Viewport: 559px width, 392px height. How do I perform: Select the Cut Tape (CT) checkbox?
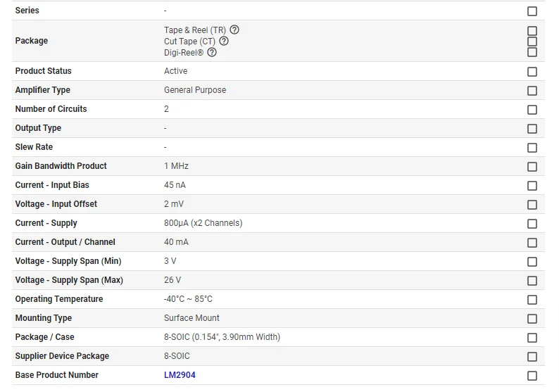click(532, 42)
